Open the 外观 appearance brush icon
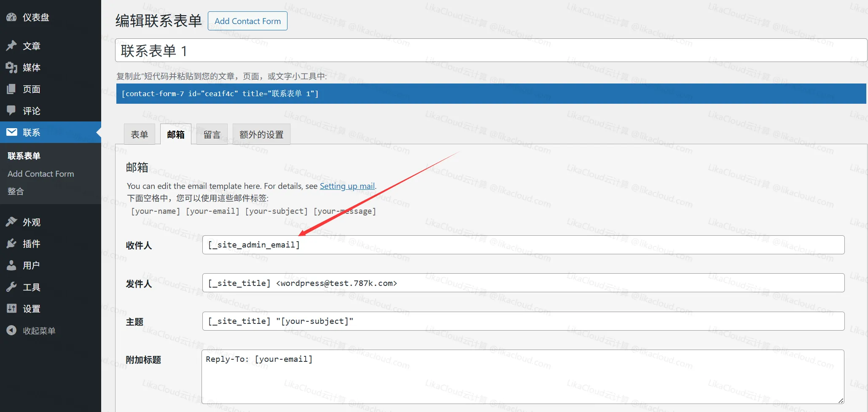 point(11,222)
